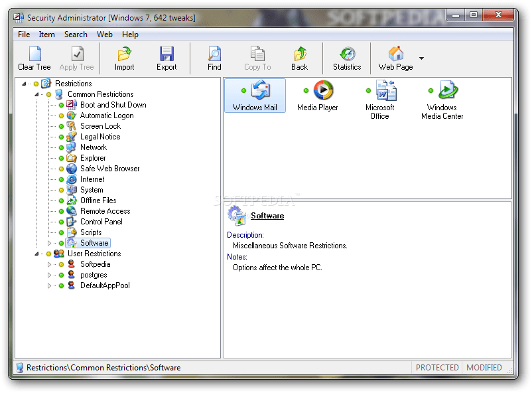Toggle status dot beside Network
This screenshot has height=393, width=532.
62,147
